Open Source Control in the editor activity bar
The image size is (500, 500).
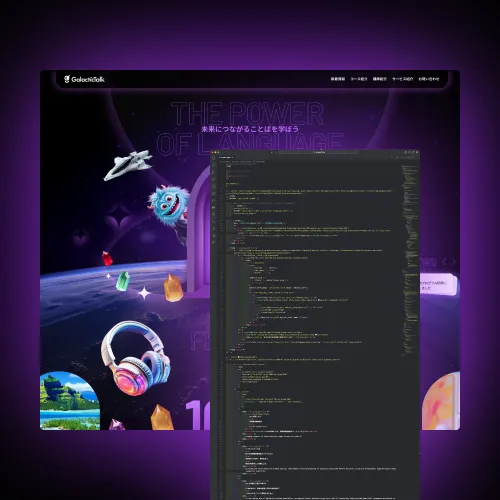[x=213, y=172]
